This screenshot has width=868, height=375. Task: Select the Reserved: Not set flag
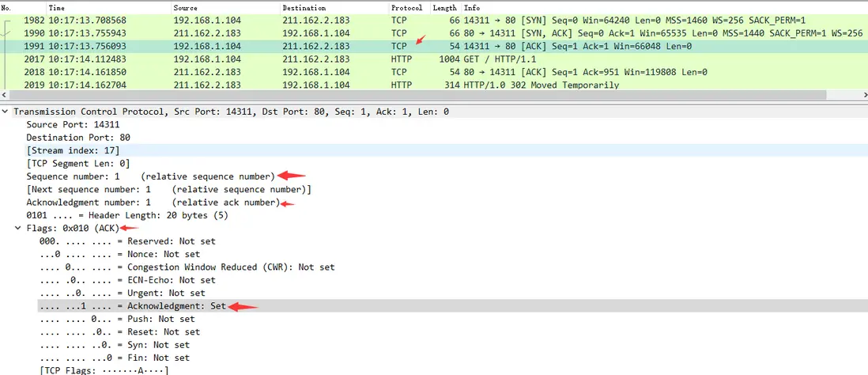click(127, 241)
